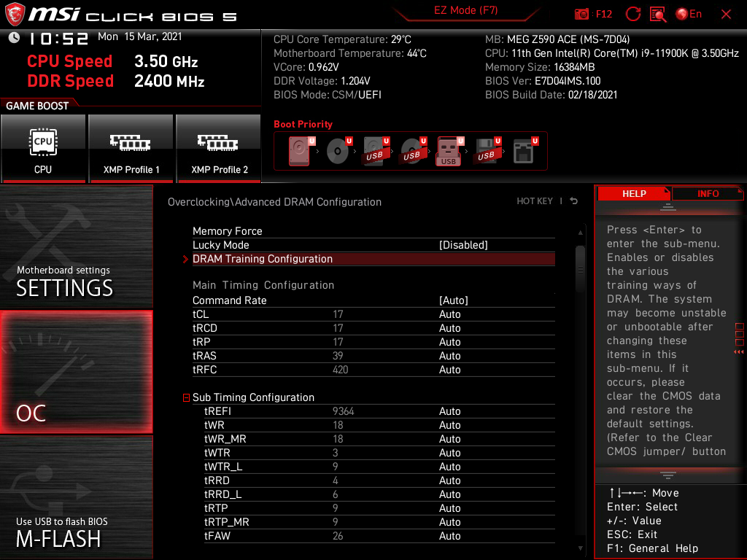This screenshot has width=747, height=560.
Task: Select the tCL Auto value field
Action: click(449, 314)
